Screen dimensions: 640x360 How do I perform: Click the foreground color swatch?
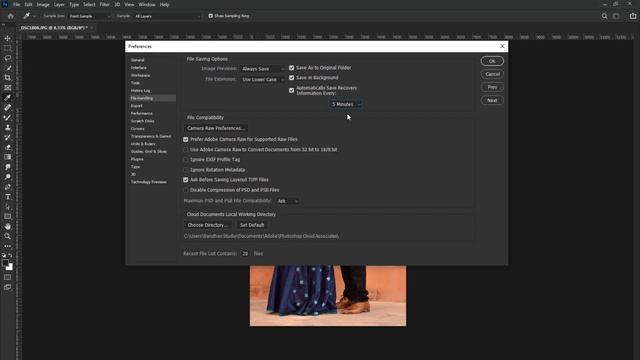point(5,263)
